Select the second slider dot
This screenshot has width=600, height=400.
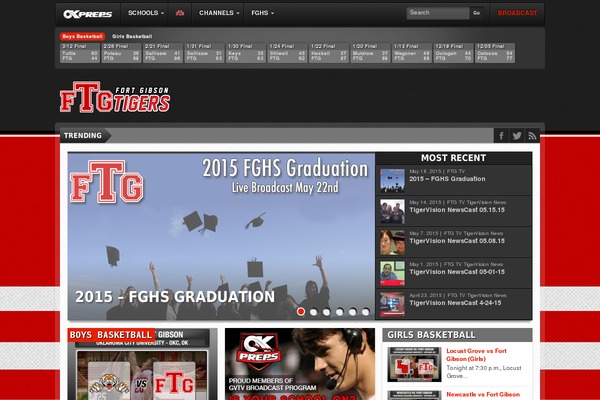tap(314, 312)
